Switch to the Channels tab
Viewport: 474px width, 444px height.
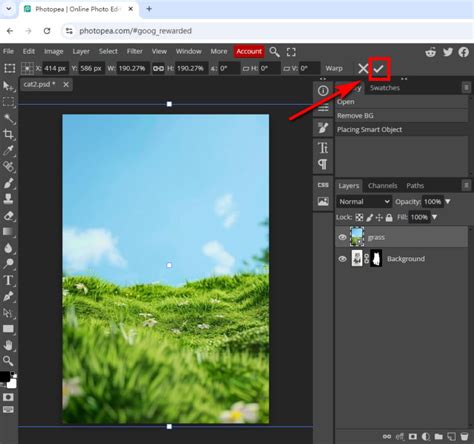pyautogui.click(x=382, y=186)
